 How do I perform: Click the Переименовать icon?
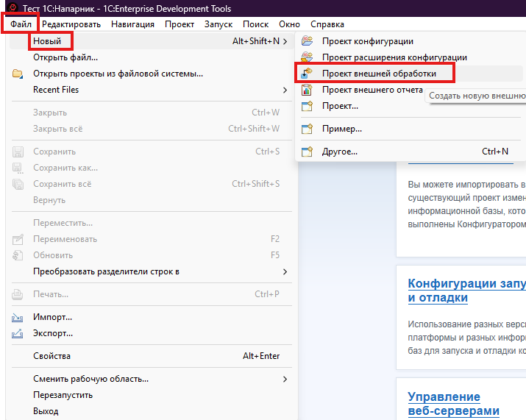click(18, 239)
